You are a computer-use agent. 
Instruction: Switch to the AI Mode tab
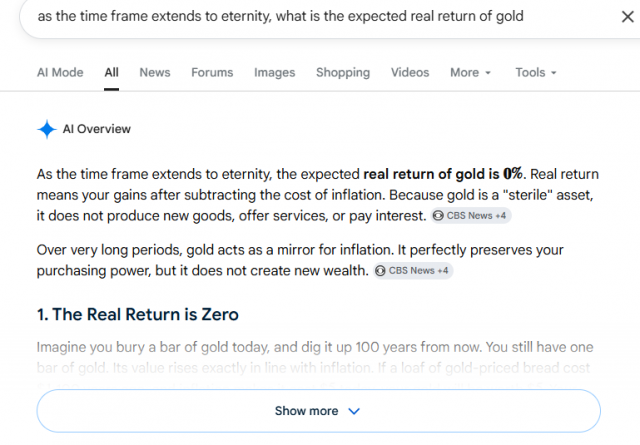pos(60,72)
